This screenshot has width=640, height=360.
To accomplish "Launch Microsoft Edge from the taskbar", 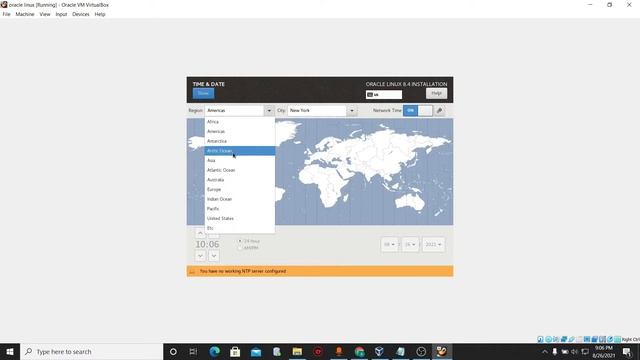I will pos(214,351).
